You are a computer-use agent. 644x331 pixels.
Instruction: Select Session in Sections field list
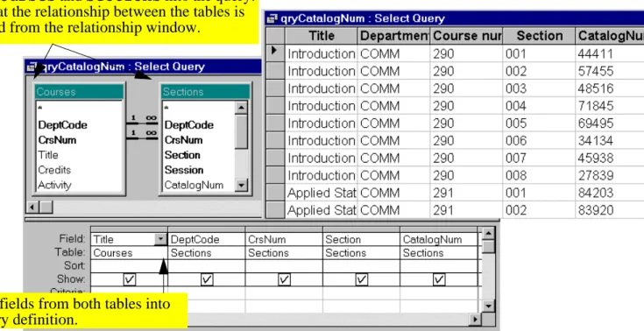184,170
